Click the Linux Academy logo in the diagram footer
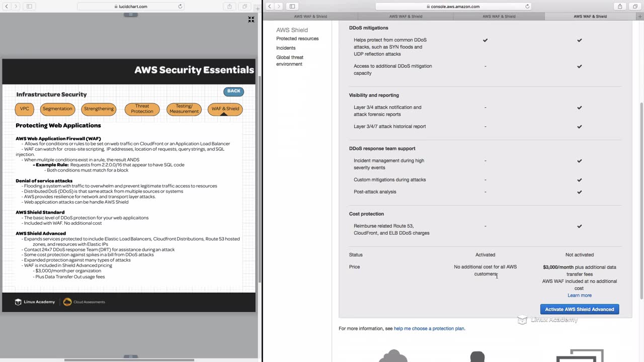This screenshot has height=362, width=644. coord(35,302)
